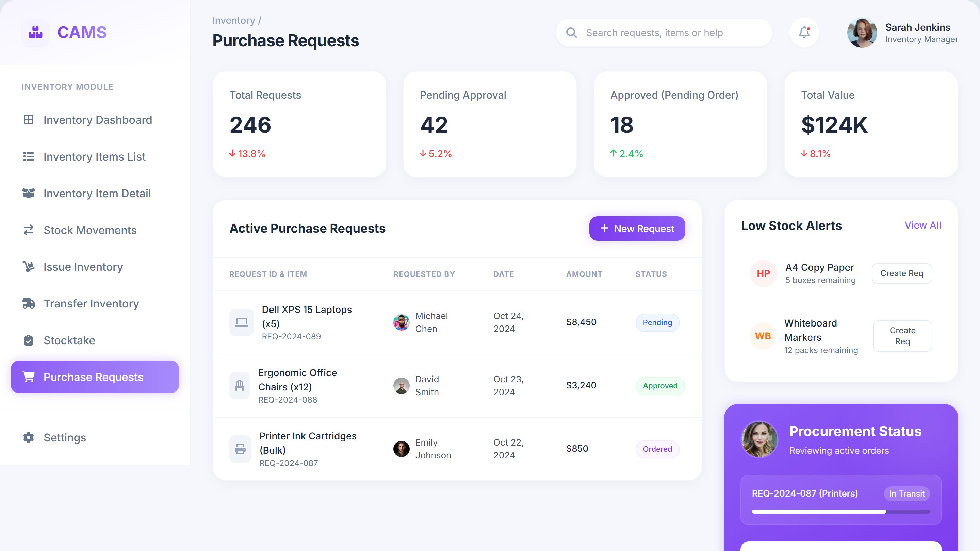Image resolution: width=980 pixels, height=551 pixels.
Task: Open Settings from sidebar
Action: pyautogui.click(x=95, y=437)
